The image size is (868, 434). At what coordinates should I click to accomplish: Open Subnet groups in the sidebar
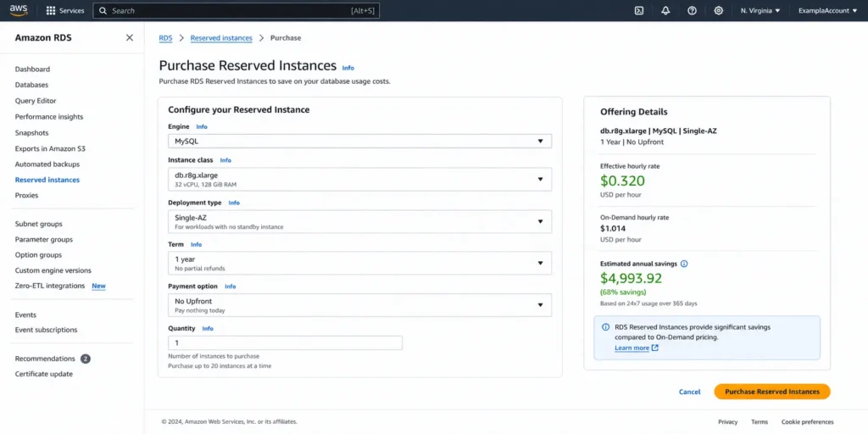38,224
